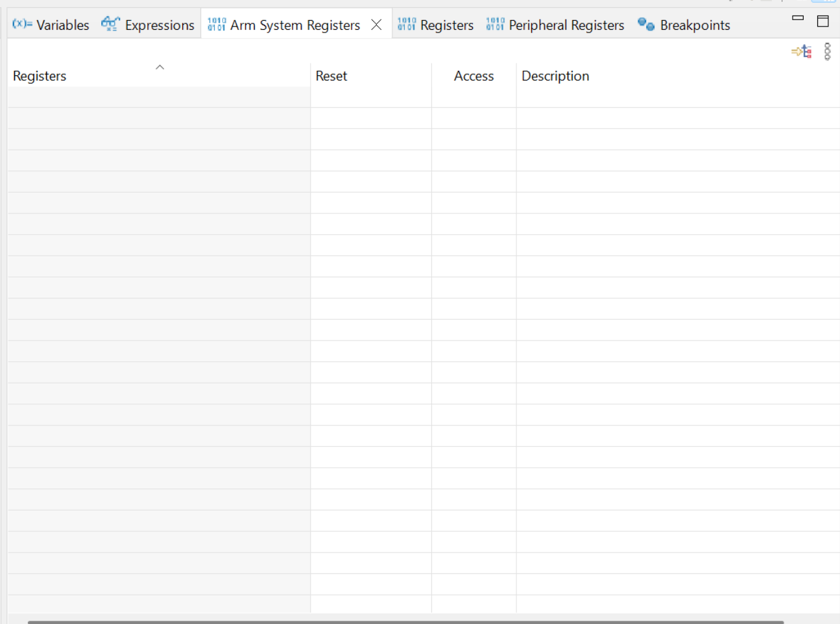Image resolution: width=840 pixels, height=624 pixels.
Task: Maximize the debug view panel
Action: [x=823, y=21]
